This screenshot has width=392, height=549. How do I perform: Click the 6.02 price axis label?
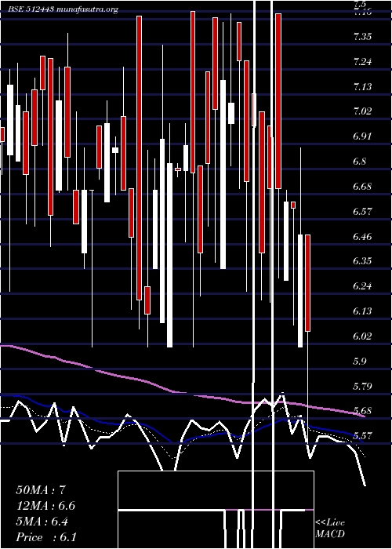[363, 336]
